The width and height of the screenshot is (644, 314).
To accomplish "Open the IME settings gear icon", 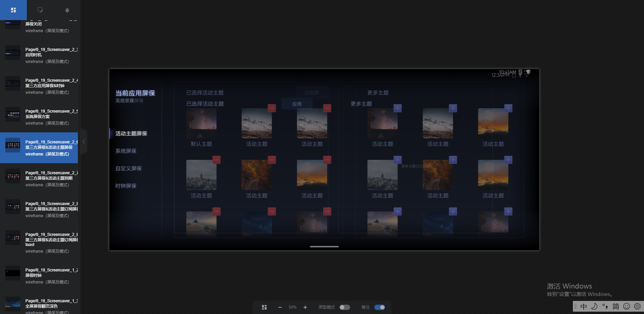I will tap(637, 307).
